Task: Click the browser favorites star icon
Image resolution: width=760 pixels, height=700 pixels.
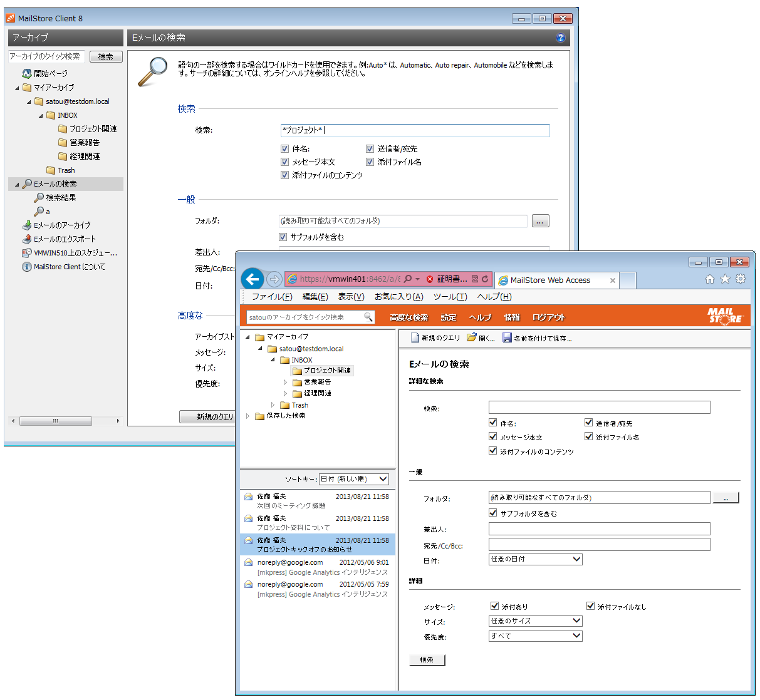Action: pyautogui.click(x=725, y=279)
